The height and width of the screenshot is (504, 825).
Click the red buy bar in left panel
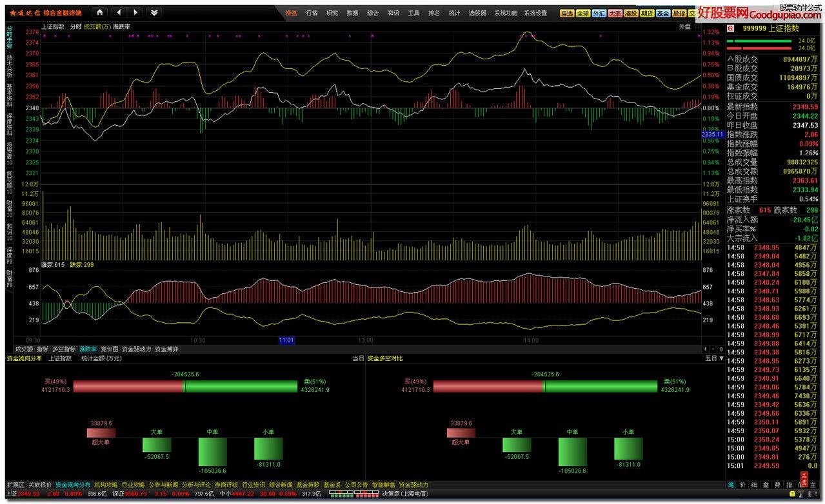(128, 386)
